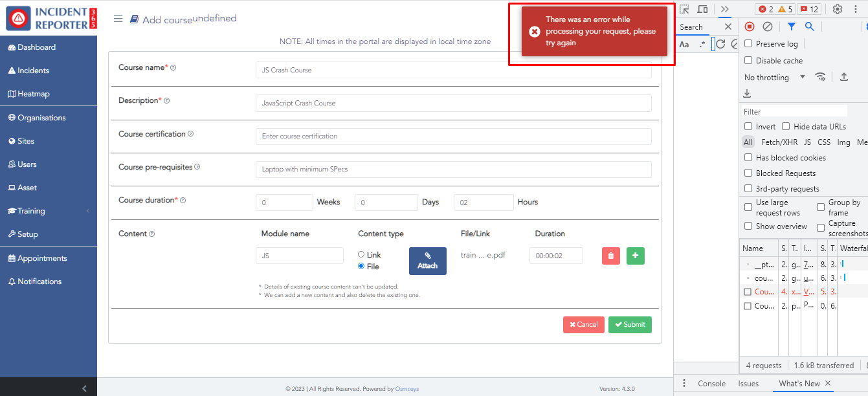The height and width of the screenshot is (396, 868).
Task: Click the hamburger menu icon
Action: (118, 19)
